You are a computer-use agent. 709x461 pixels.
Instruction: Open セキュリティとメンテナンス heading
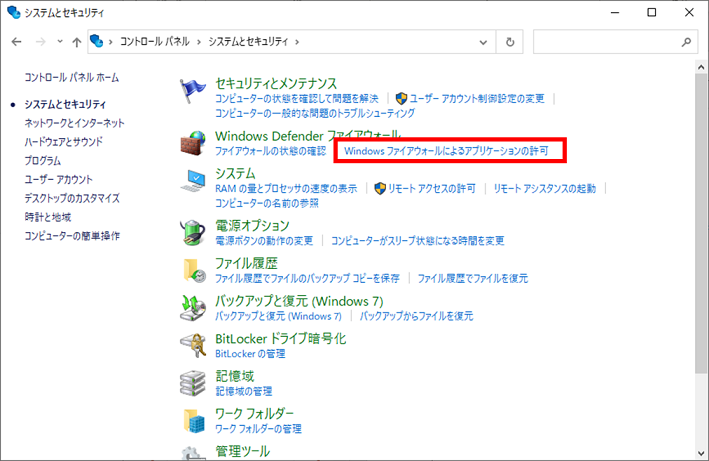click(x=276, y=84)
